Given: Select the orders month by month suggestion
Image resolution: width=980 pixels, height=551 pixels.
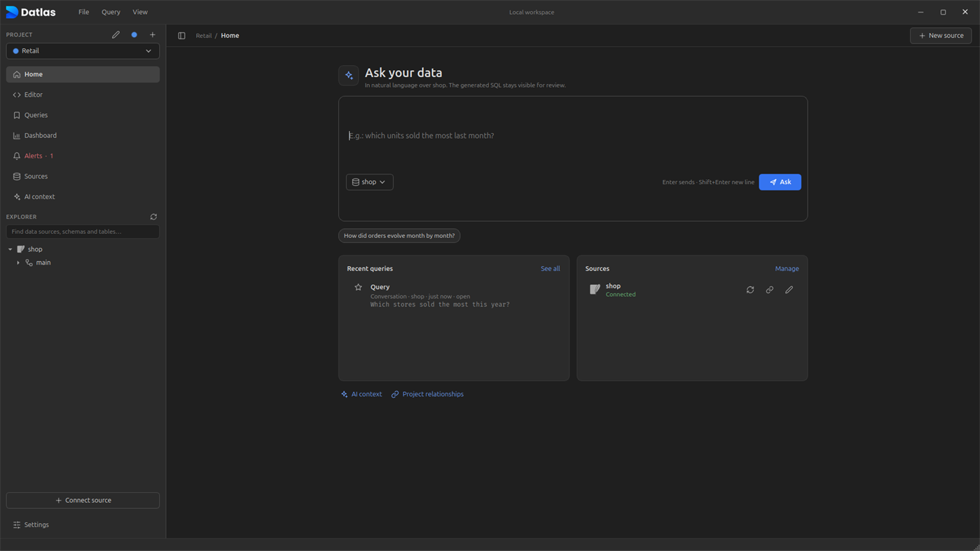Looking at the screenshot, I should pyautogui.click(x=399, y=236).
